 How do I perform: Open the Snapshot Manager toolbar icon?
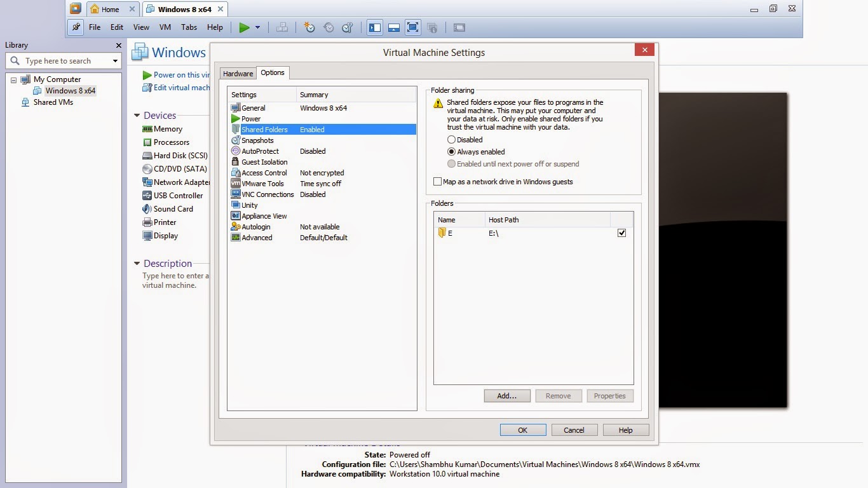pyautogui.click(x=348, y=27)
